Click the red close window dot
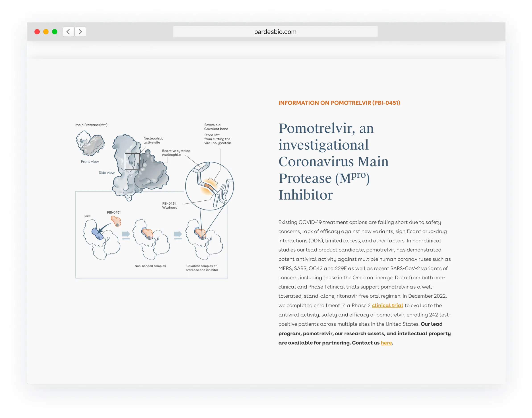This screenshot has height=418, width=532. click(x=37, y=32)
